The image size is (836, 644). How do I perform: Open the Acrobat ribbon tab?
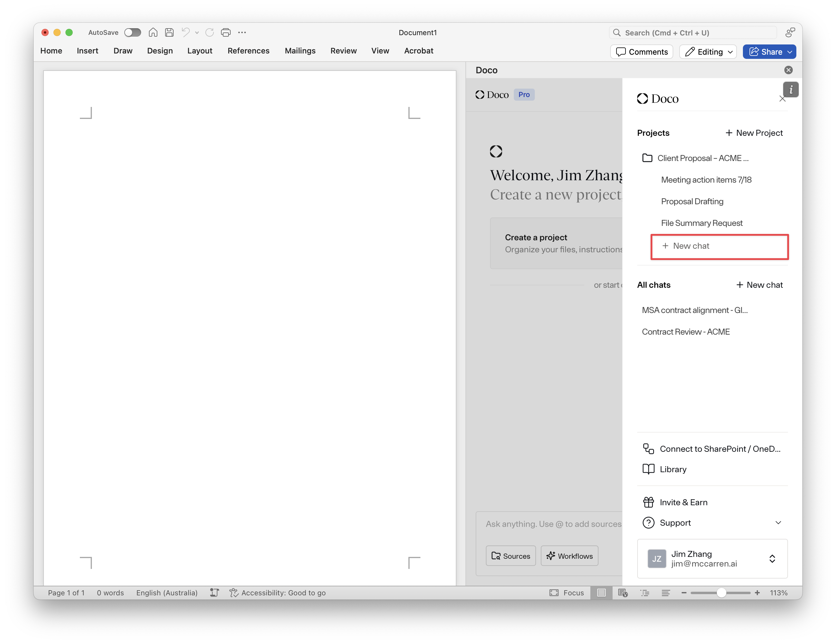click(418, 51)
